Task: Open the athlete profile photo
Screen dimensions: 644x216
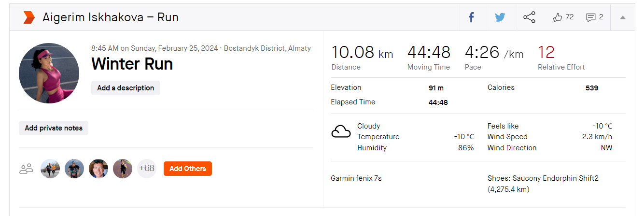Action: 49,73
